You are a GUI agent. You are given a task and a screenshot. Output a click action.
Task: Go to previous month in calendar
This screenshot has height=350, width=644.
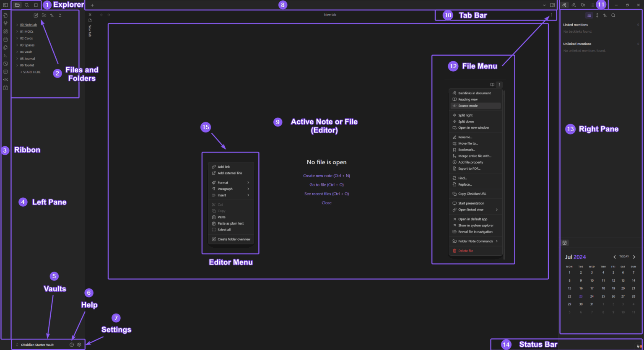[x=615, y=257]
